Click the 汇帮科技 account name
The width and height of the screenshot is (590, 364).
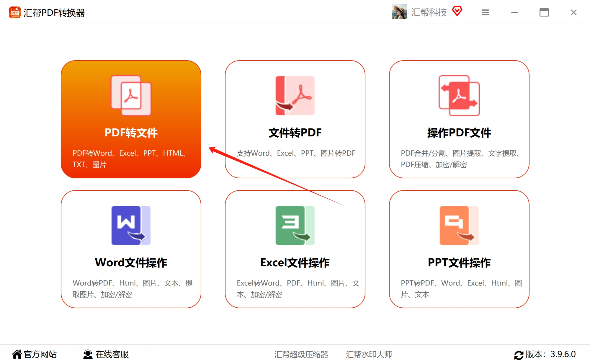point(429,12)
